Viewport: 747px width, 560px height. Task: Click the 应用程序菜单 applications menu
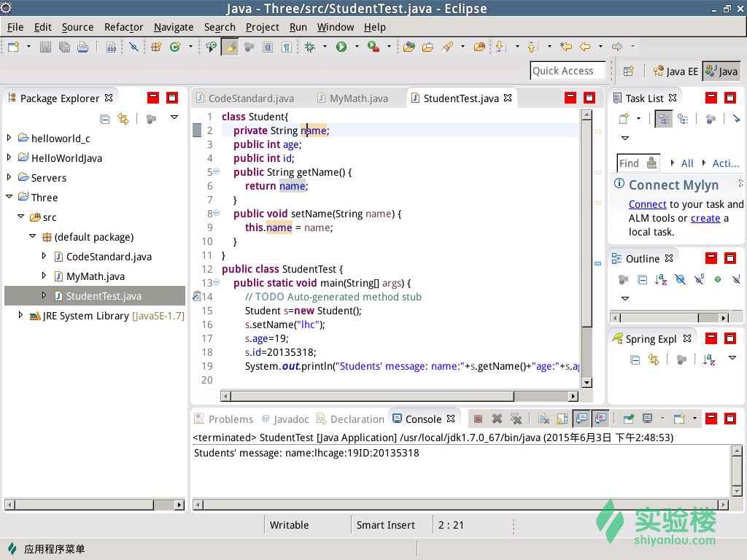tap(46, 549)
